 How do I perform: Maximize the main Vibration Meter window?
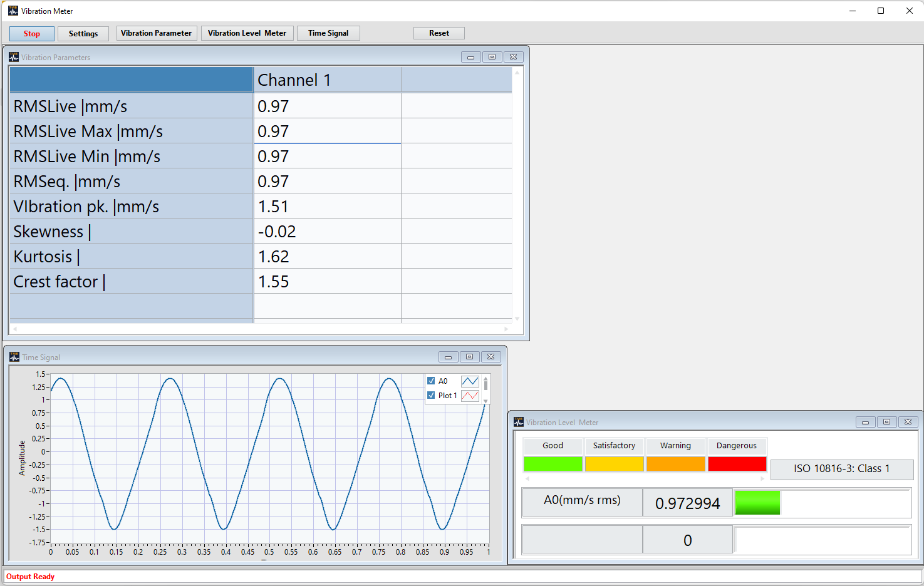pos(881,11)
